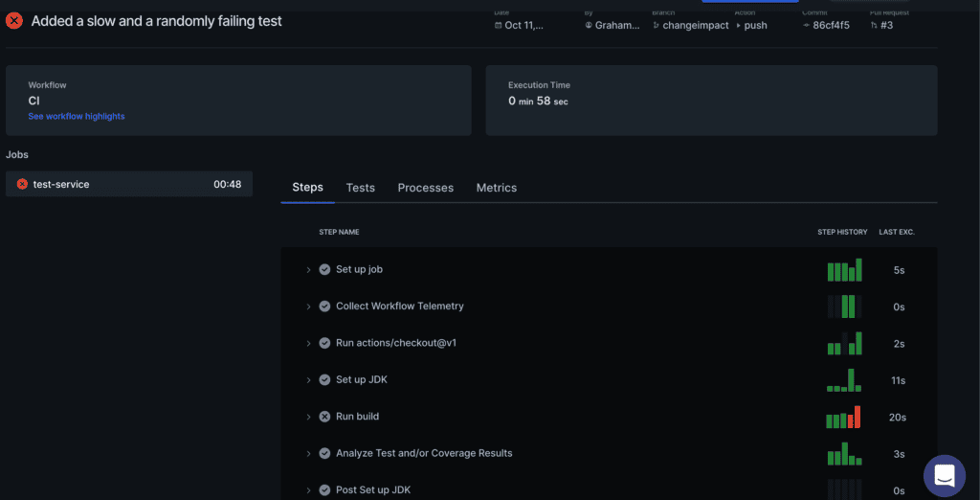Screen dimensions: 980x500
Task: Switch to the Tests tab
Action: (x=360, y=188)
